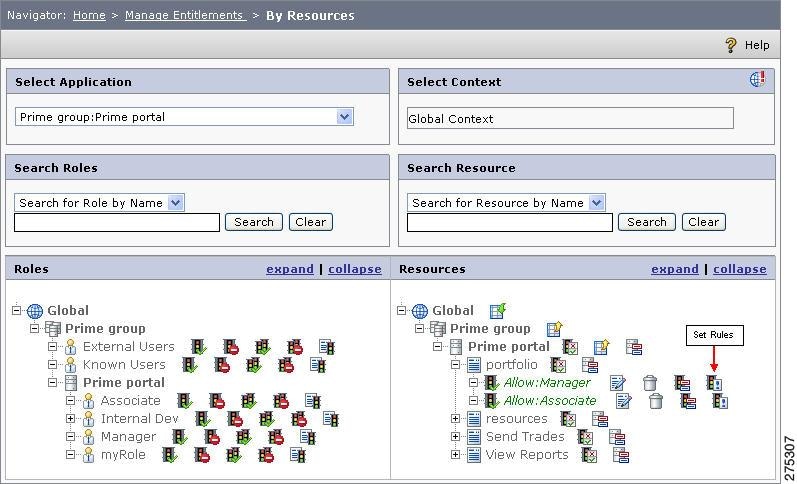797x484 pixels.
Task: Click the globe alert icon in Select Context
Action: [x=757, y=79]
